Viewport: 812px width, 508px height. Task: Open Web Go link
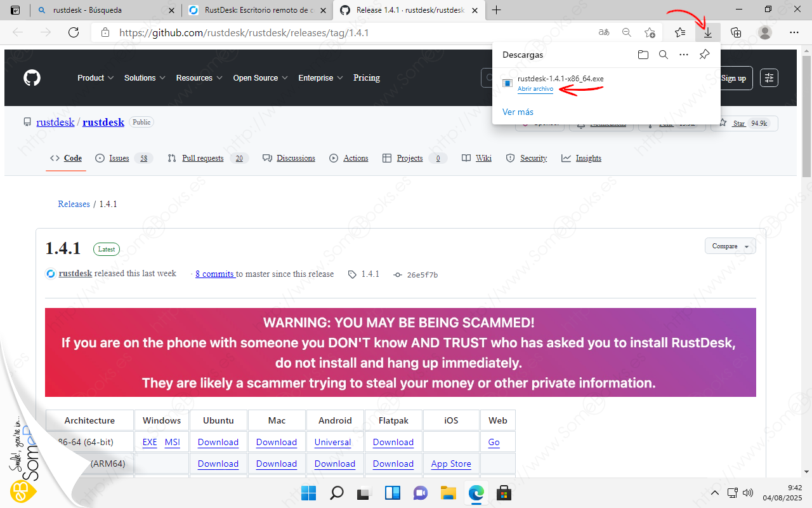click(494, 443)
